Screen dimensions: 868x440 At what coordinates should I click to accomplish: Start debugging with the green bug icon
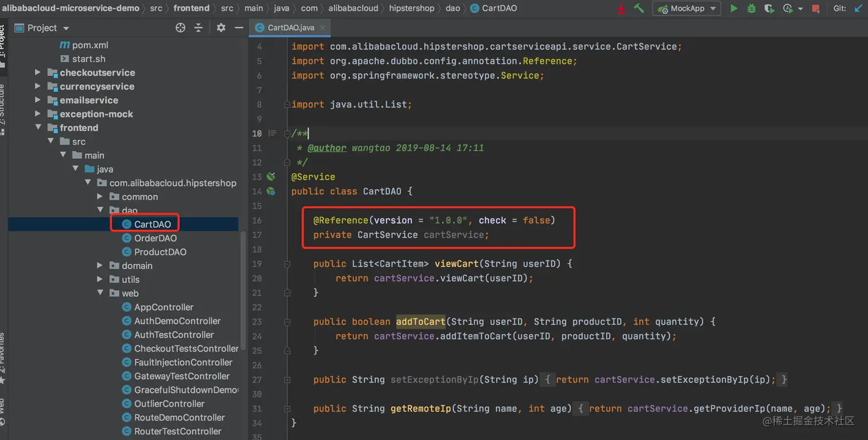click(751, 9)
